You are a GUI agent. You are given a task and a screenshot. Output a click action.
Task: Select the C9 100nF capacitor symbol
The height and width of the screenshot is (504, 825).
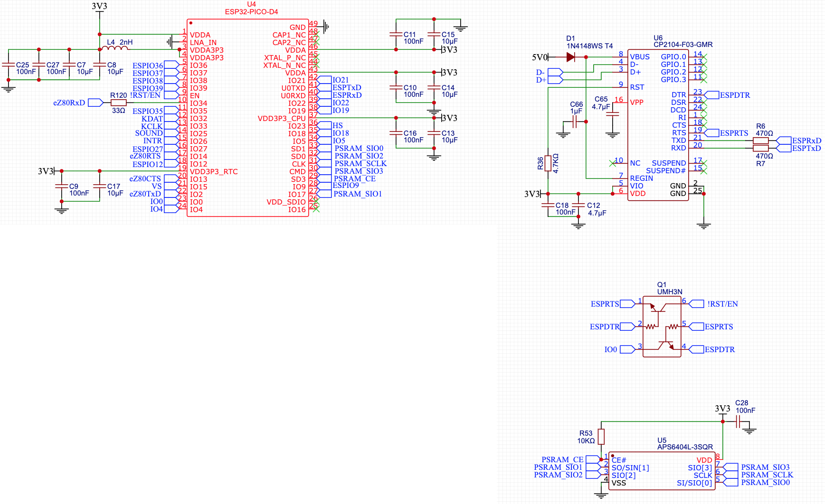click(62, 186)
